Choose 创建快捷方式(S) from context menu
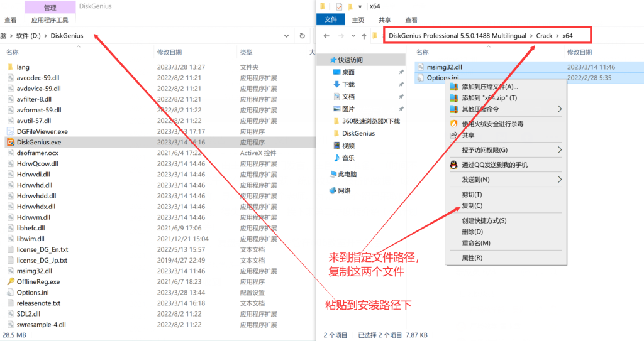 (484, 220)
